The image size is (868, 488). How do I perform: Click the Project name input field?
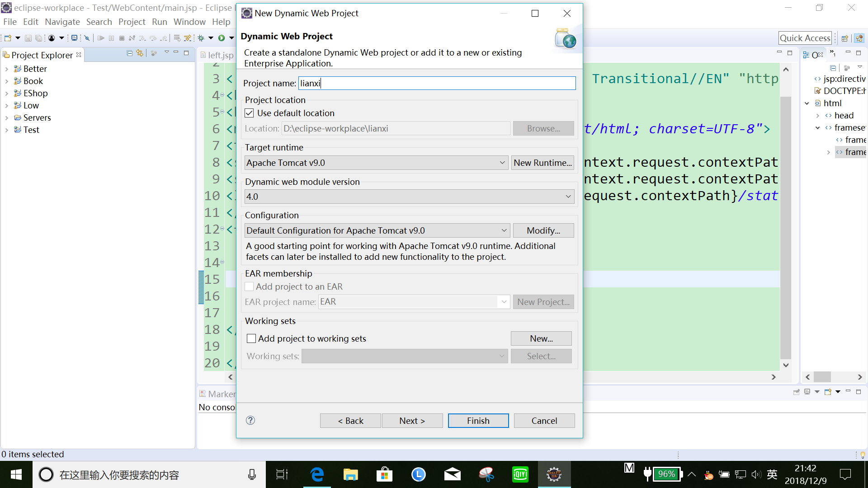437,83
